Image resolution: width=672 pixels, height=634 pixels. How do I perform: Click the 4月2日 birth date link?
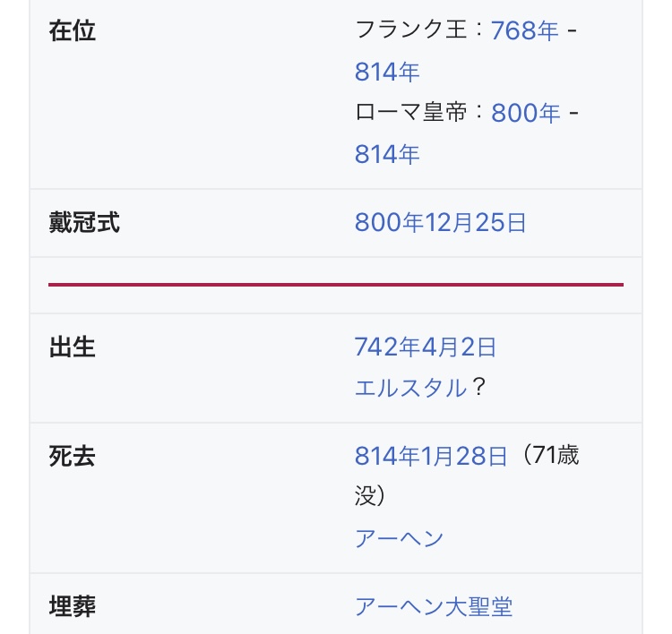[458, 347]
